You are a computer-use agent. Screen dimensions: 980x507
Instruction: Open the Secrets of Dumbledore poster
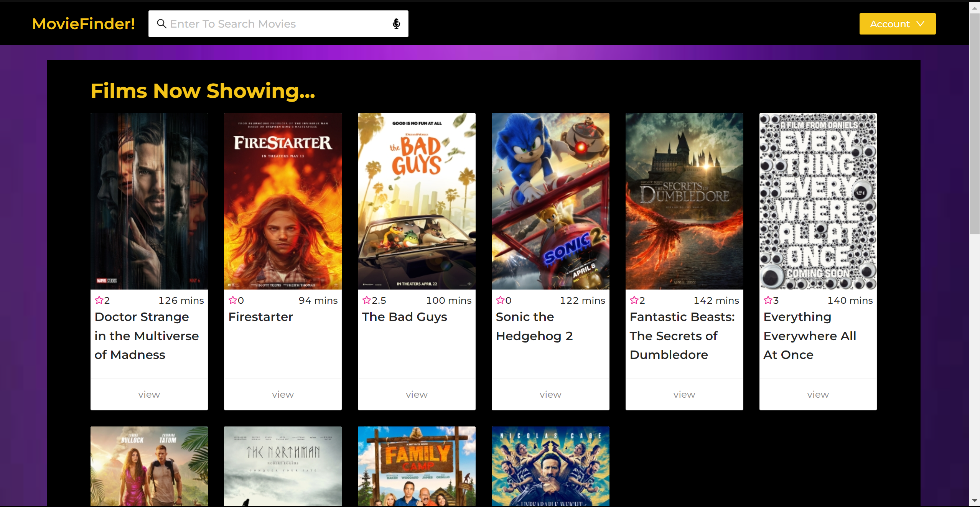(x=684, y=201)
